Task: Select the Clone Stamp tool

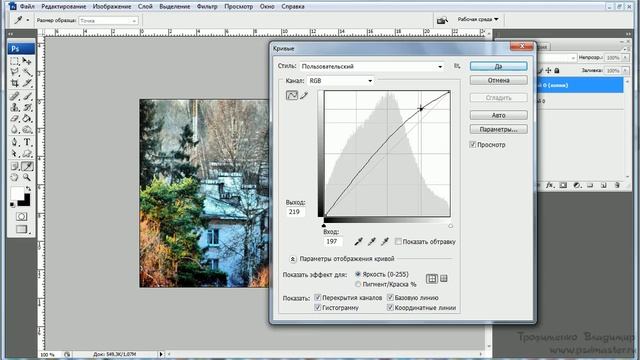Action: (15, 107)
